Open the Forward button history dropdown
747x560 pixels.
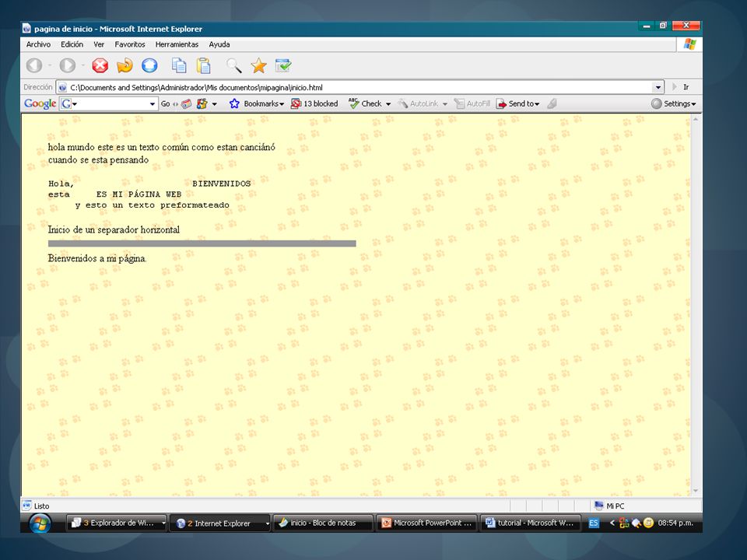tap(83, 65)
